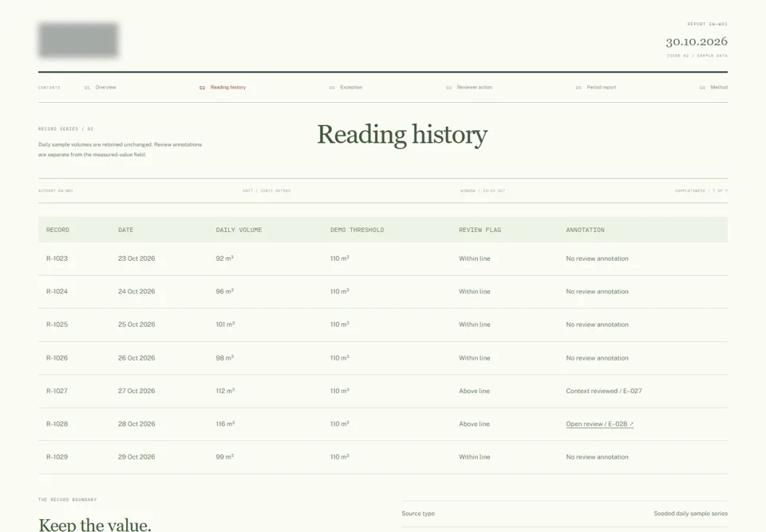Click the date 24 Oct 2026
The image size is (766, 532).
136,291
